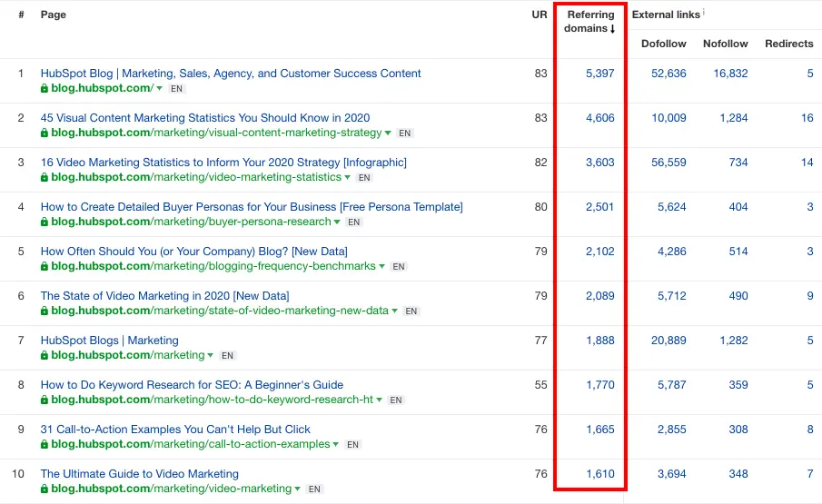Click lock icon beside video-marketing-statistics URL
The width and height of the screenshot is (822, 504).
(45, 178)
